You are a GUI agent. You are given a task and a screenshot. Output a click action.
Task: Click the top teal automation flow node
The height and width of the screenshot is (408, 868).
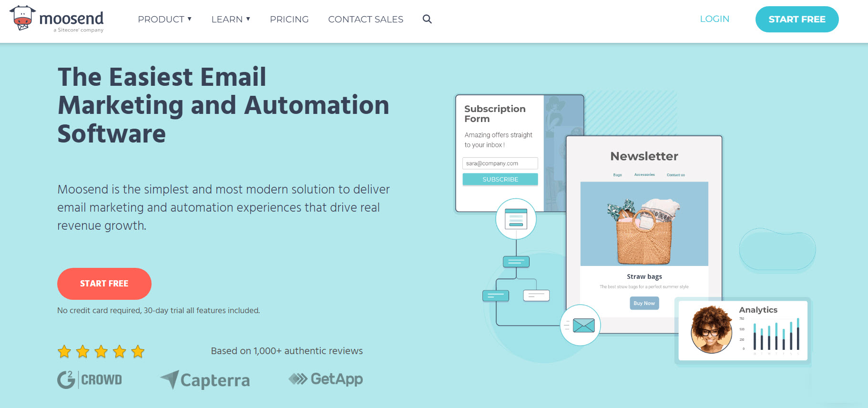(x=516, y=261)
